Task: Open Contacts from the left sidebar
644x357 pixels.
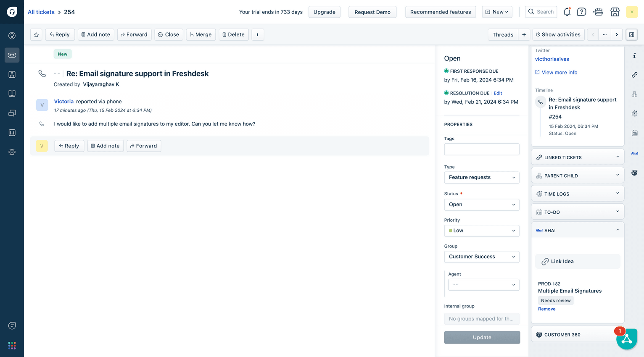Action: coord(12,74)
